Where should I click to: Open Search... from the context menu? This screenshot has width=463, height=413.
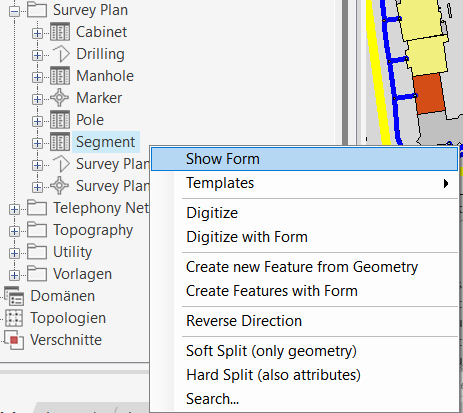pyautogui.click(x=212, y=399)
